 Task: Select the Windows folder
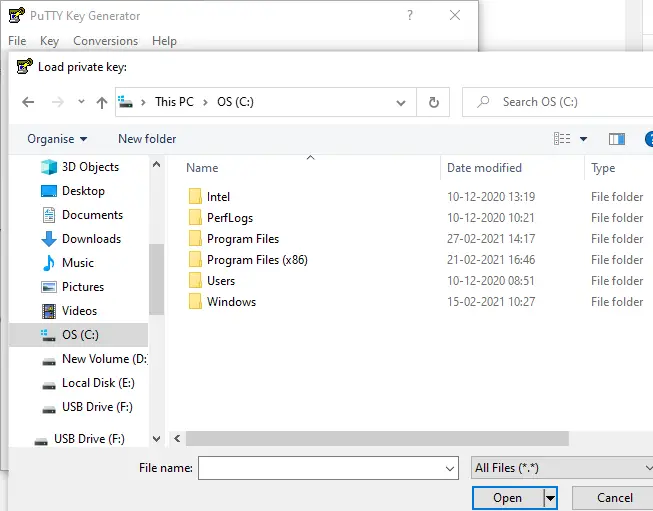231,302
